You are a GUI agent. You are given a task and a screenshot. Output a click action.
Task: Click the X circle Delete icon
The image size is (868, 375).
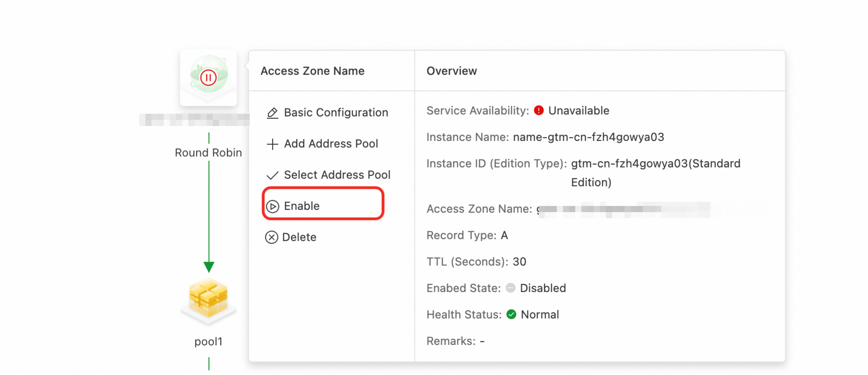click(x=271, y=237)
